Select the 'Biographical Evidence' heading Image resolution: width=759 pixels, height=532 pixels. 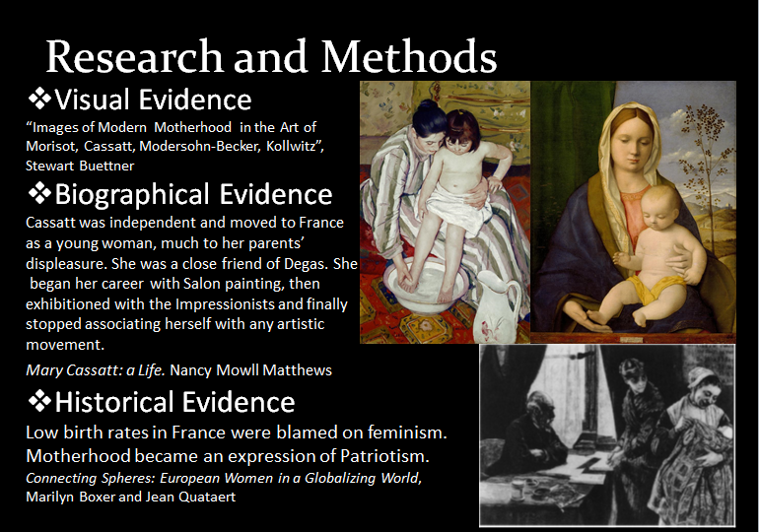[193, 195]
